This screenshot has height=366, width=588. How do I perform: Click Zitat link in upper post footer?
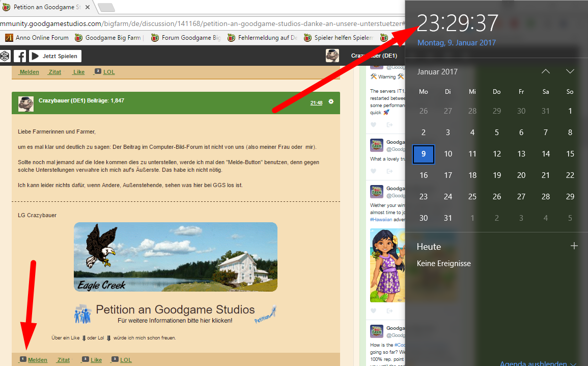coord(55,72)
